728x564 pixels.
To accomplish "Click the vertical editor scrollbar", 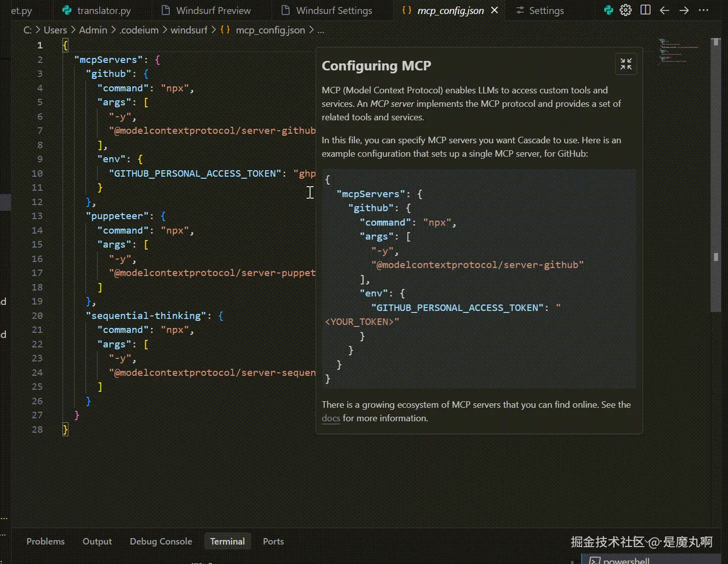I will 716,175.
